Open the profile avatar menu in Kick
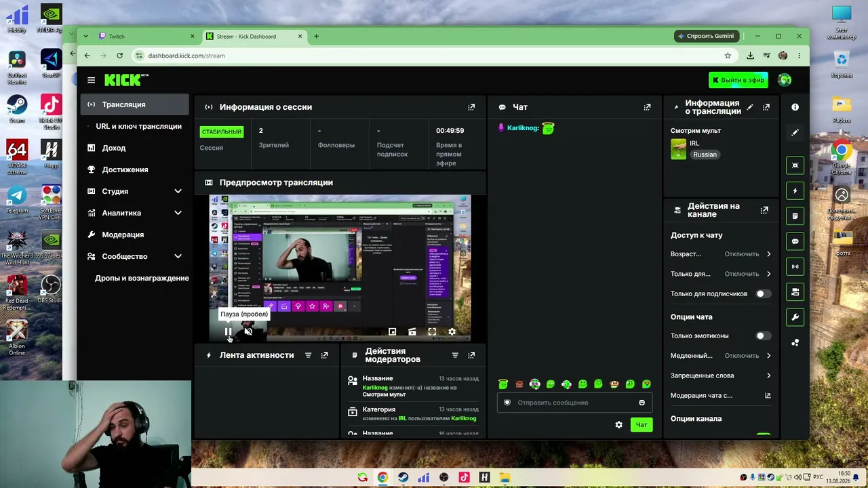This screenshot has width=868, height=488. coord(785,80)
